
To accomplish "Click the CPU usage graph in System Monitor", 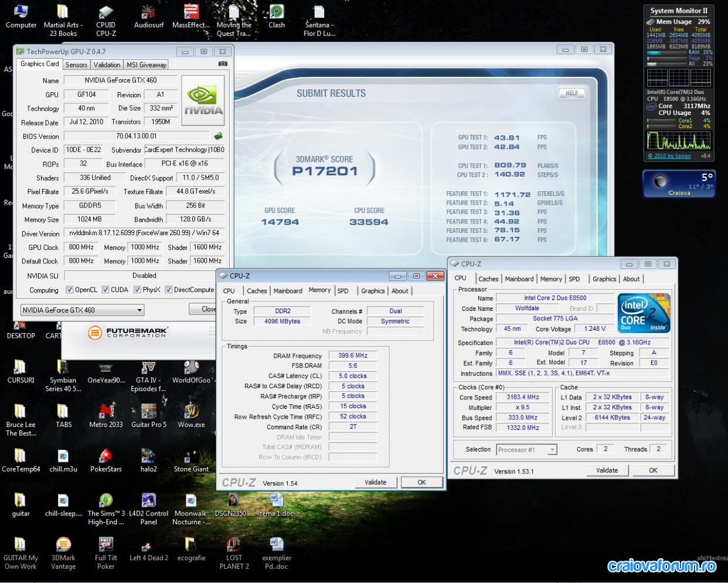I will (x=679, y=140).
